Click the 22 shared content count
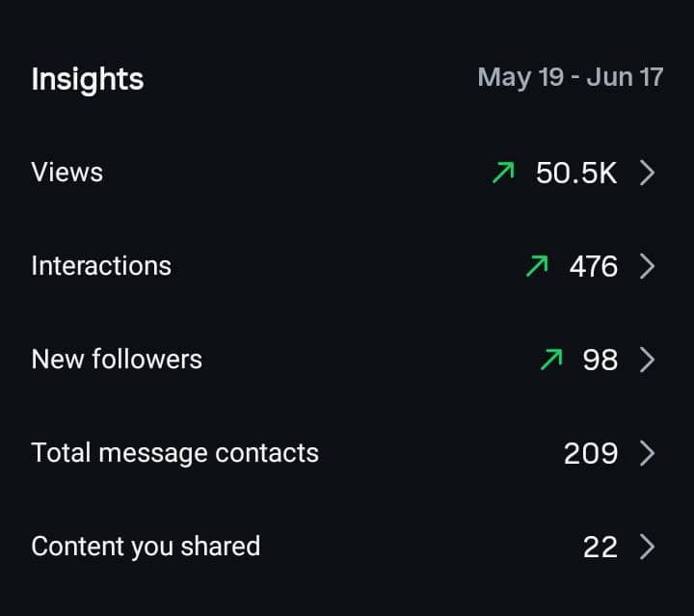The width and height of the screenshot is (694, 616). point(601,548)
